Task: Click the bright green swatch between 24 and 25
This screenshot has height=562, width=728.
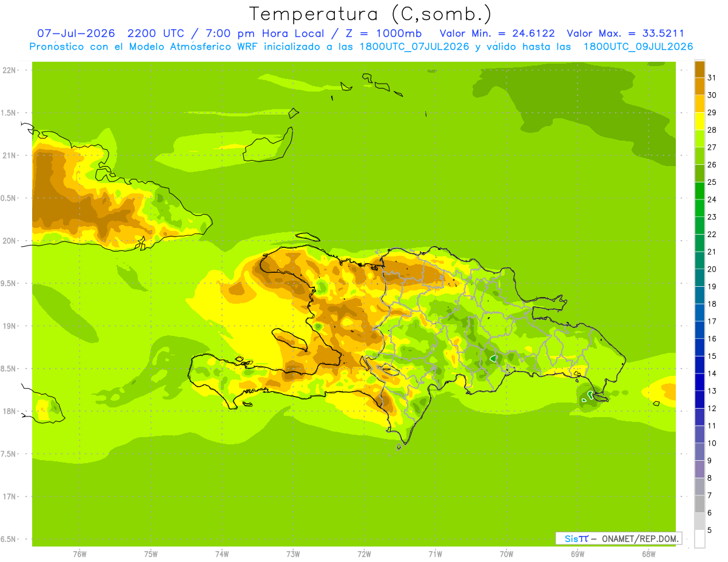Action: (699, 191)
